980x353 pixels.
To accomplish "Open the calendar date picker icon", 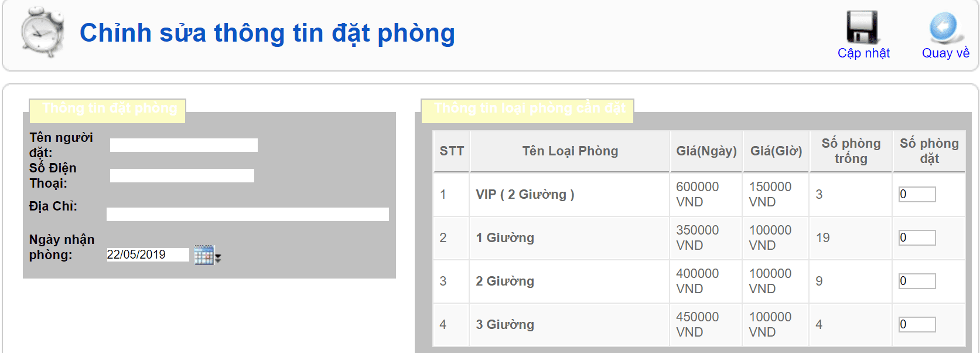I will (x=203, y=255).
